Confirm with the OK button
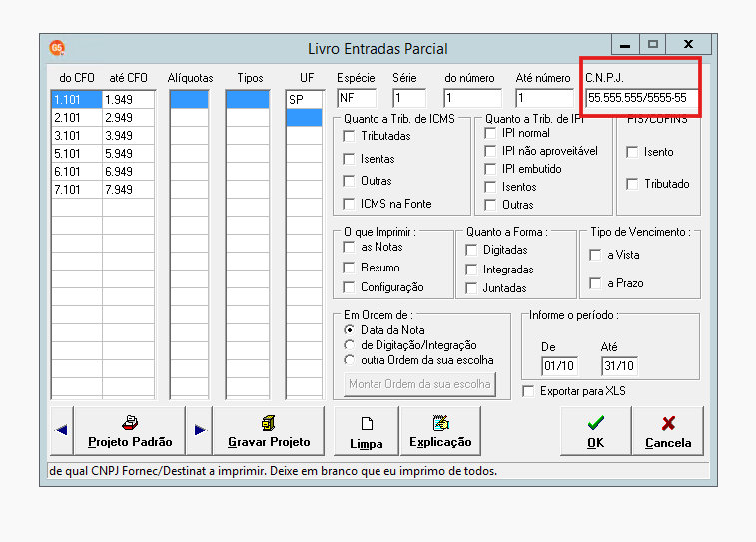 pos(596,431)
